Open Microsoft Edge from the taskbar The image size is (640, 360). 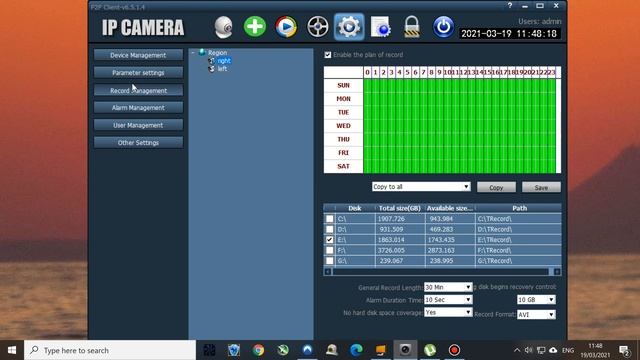pyautogui.click(x=356, y=350)
